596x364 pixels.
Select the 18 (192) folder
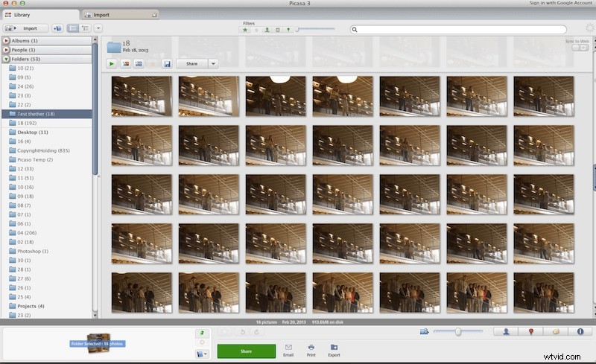point(47,123)
